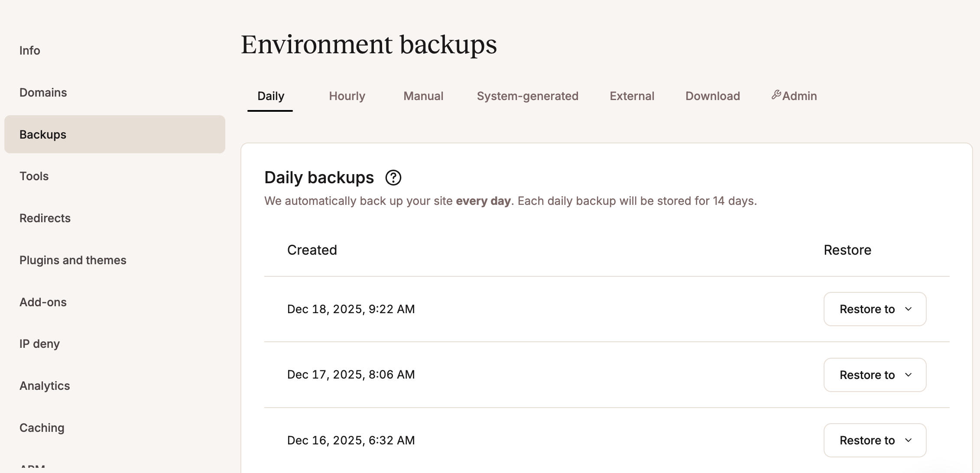
Task: Navigate to the Info section
Action: [30, 50]
